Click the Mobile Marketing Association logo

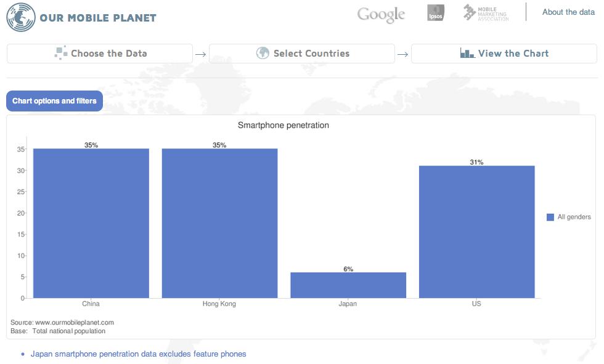click(486, 14)
